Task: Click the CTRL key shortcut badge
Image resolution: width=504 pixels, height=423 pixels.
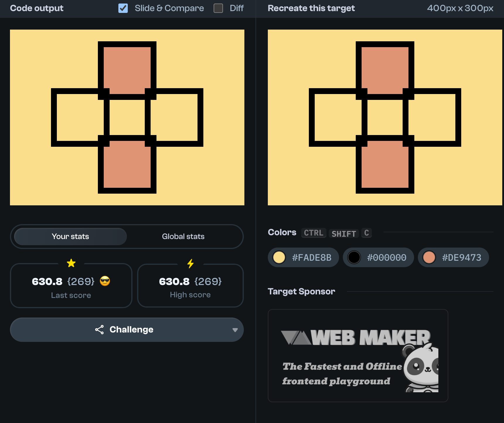Action: 313,233
